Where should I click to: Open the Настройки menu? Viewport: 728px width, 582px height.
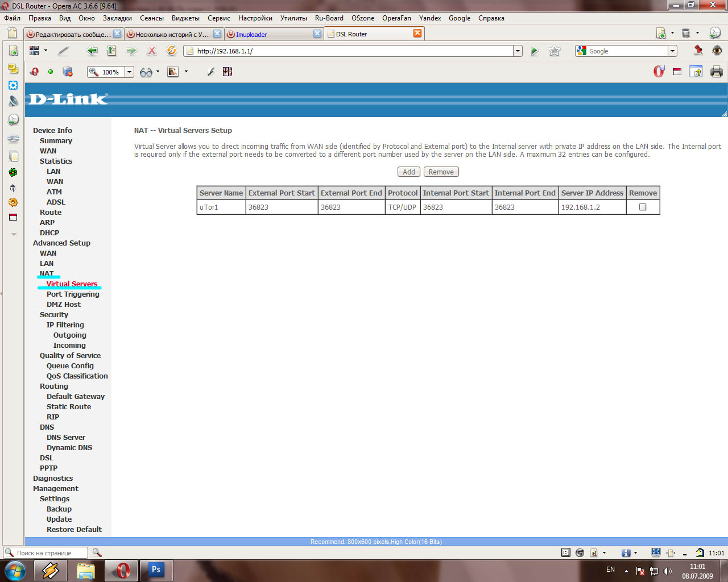tap(255, 18)
